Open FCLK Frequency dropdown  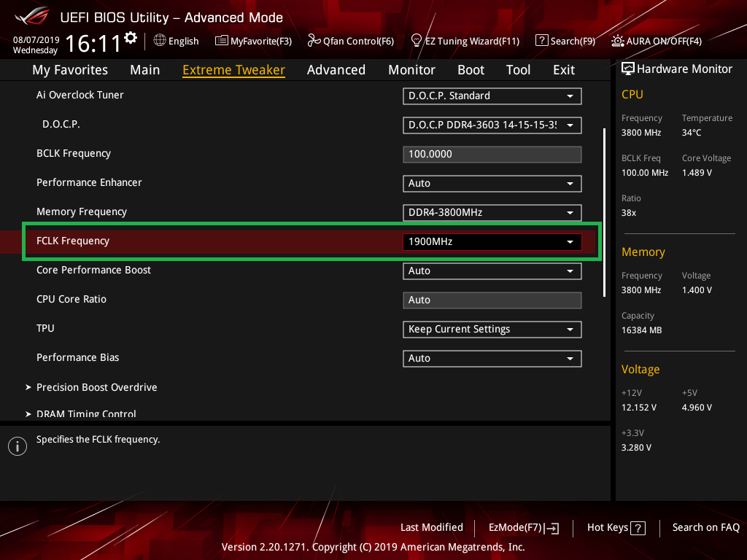tap(492, 241)
